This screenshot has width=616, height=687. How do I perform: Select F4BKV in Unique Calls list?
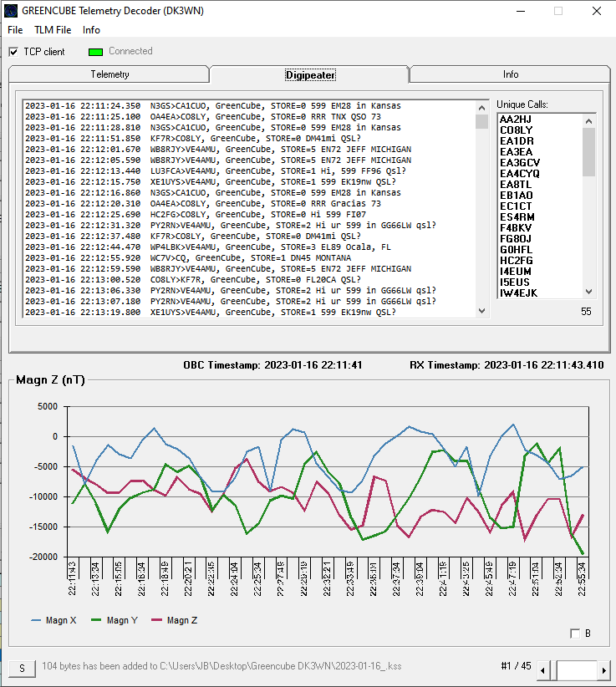coord(516,228)
